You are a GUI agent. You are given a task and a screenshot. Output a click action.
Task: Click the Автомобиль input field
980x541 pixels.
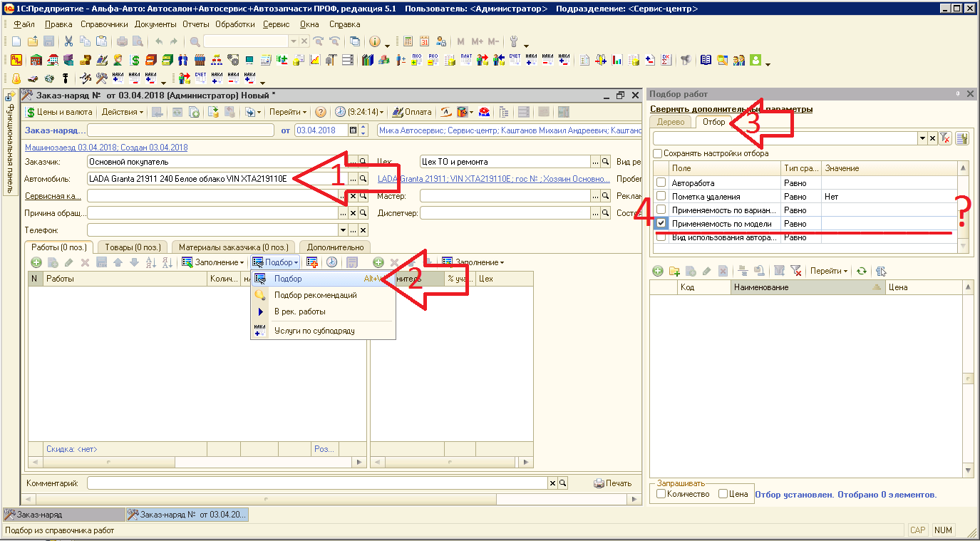[217, 179]
